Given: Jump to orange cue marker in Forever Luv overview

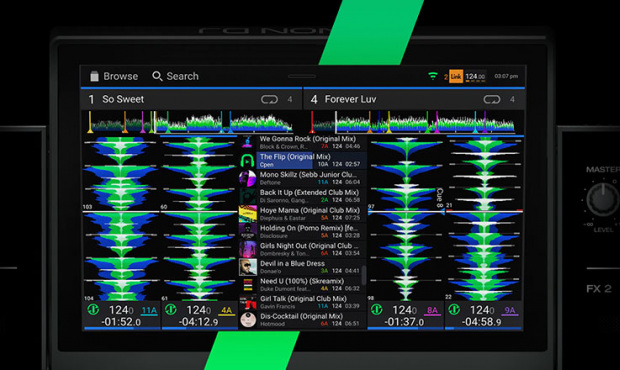Looking at the screenshot, I should pos(370,122).
